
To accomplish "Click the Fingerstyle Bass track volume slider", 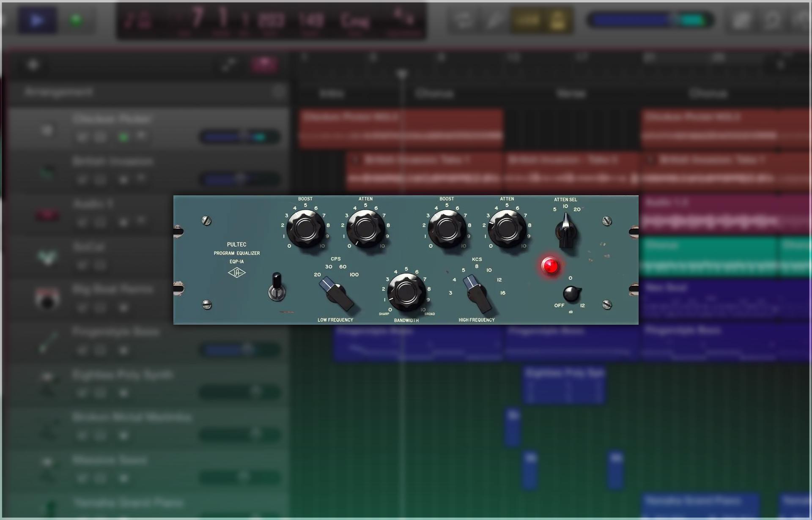I will click(x=239, y=350).
